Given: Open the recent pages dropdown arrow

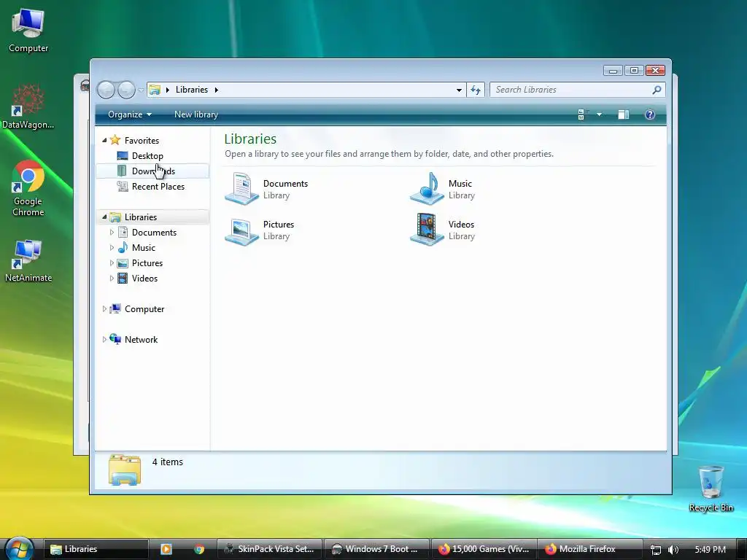Looking at the screenshot, I should click(141, 90).
